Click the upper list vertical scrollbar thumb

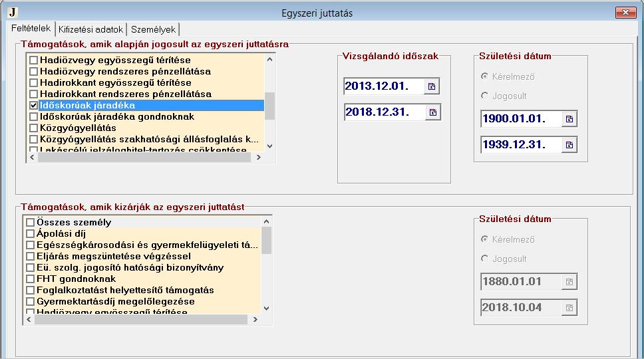click(269, 106)
